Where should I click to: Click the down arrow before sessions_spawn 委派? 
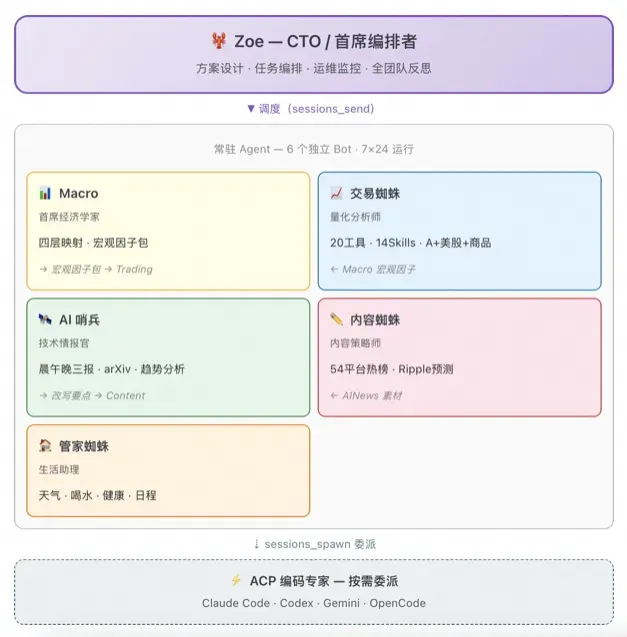point(256,544)
